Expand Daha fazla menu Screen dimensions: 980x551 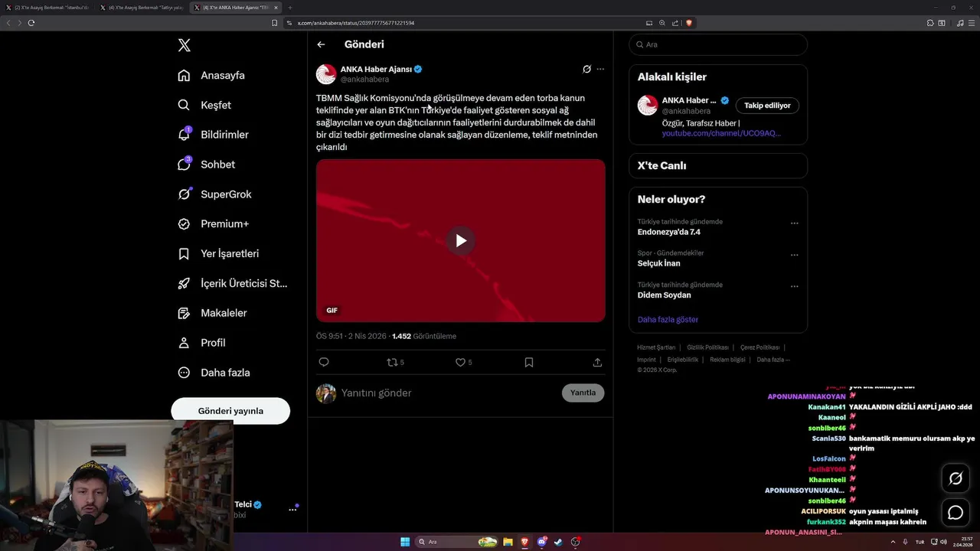pyautogui.click(x=214, y=373)
